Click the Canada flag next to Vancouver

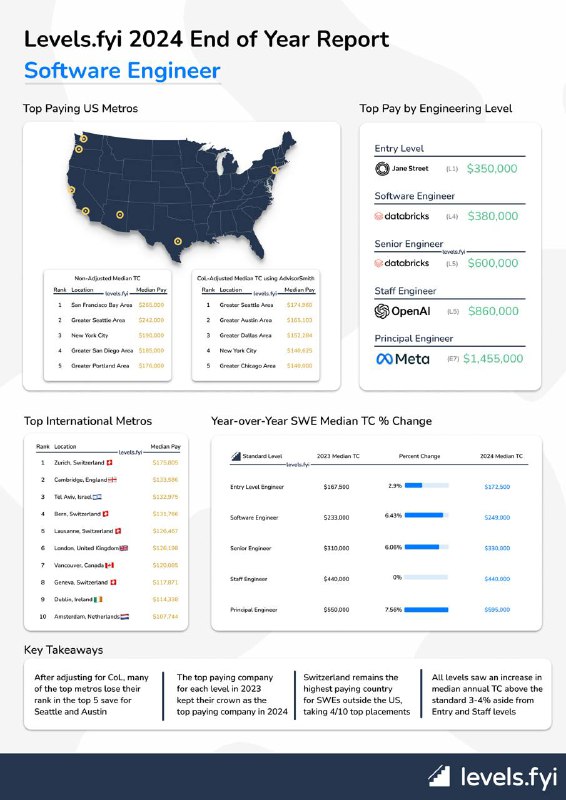point(110,565)
